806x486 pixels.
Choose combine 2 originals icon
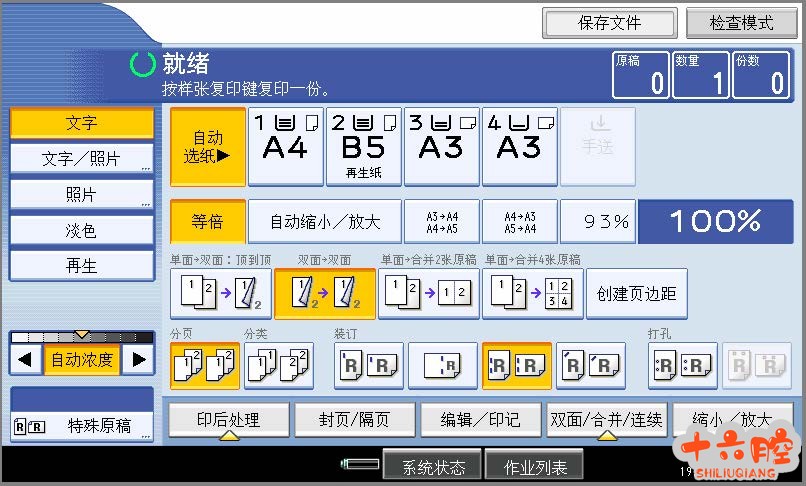coord(428,293)
